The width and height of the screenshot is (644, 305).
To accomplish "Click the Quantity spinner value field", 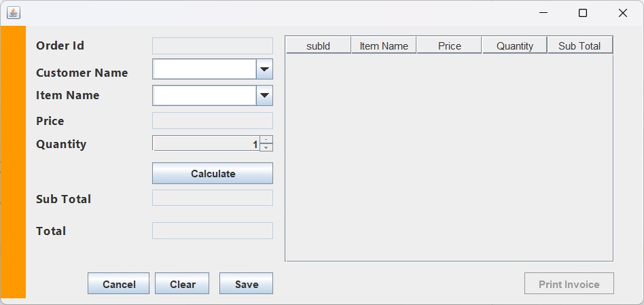I will (x=206, y=144).
